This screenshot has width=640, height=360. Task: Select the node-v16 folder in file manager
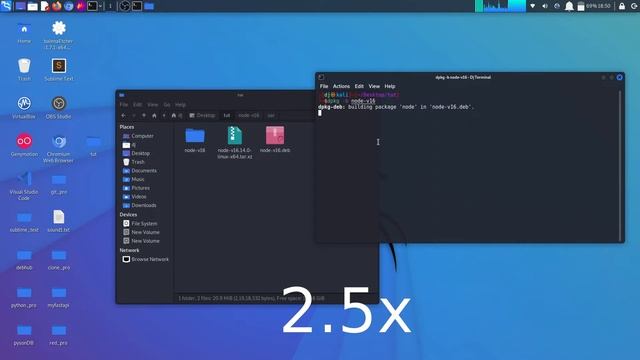click(195, 140)
